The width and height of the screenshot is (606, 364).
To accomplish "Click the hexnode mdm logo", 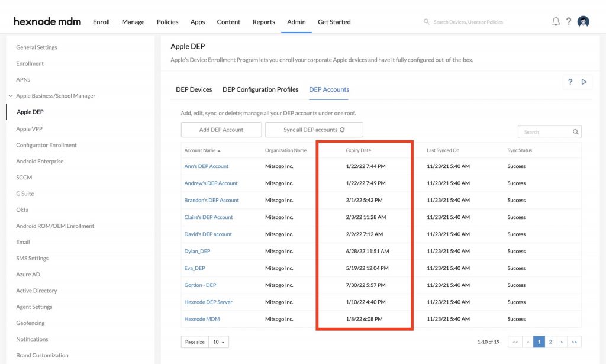I will (47, 22).
